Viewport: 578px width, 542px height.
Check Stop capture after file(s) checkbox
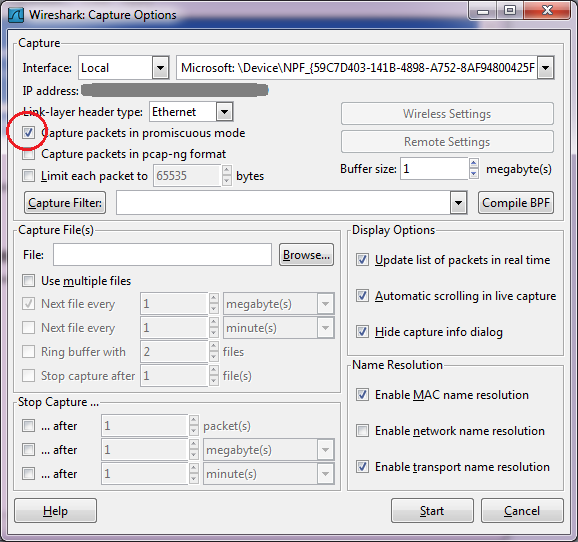click(28, 376)
